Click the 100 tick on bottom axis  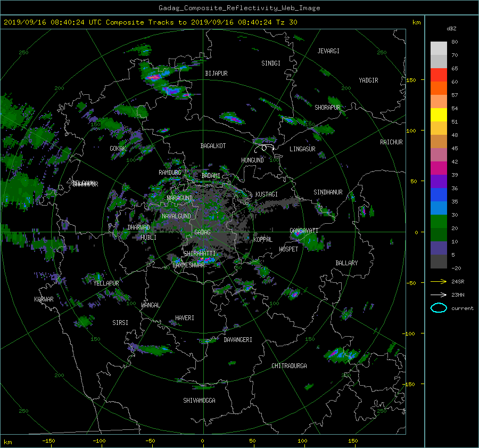click(x=302, y=441)
